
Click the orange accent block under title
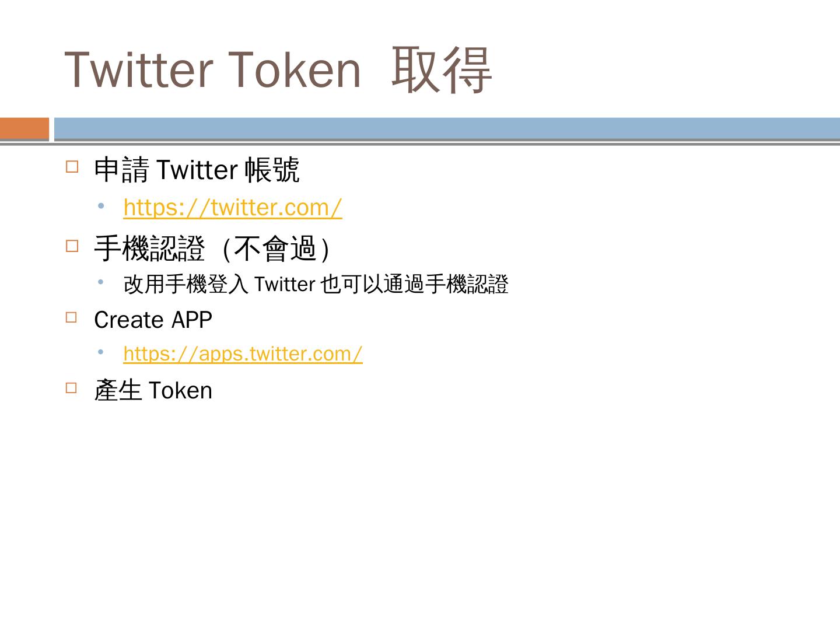pos(24,129)
